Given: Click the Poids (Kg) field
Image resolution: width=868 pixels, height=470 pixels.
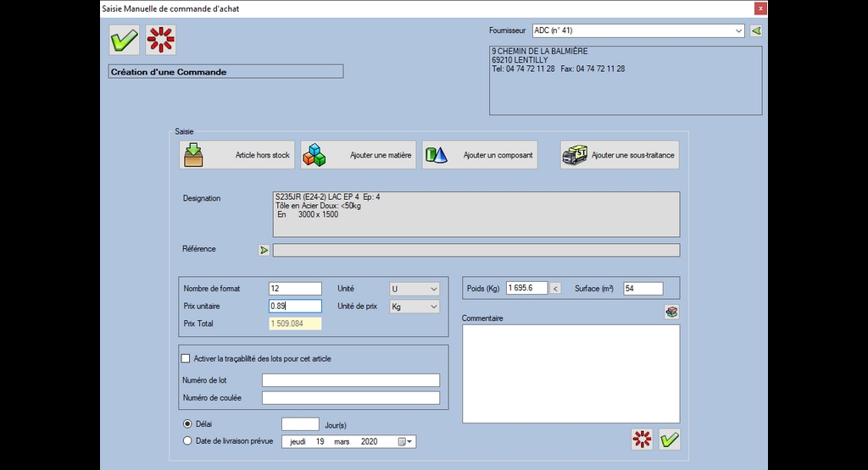Looking at the screenshot, I should point(526,288).
